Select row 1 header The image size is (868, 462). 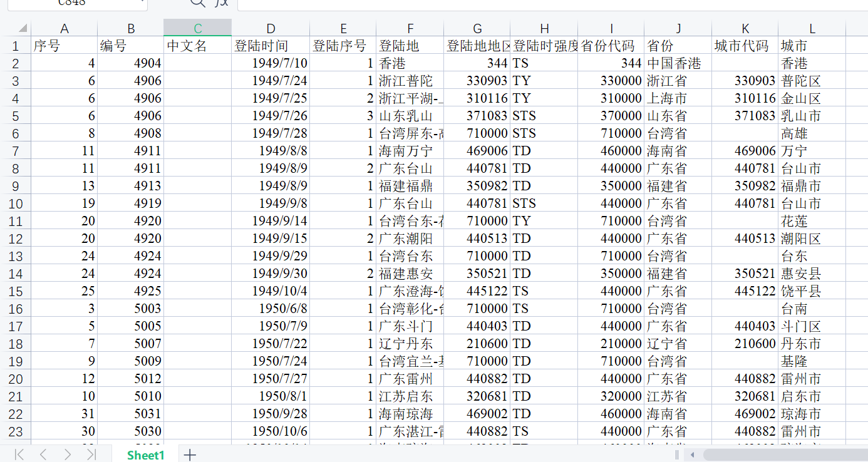click(x=16, y=46)
